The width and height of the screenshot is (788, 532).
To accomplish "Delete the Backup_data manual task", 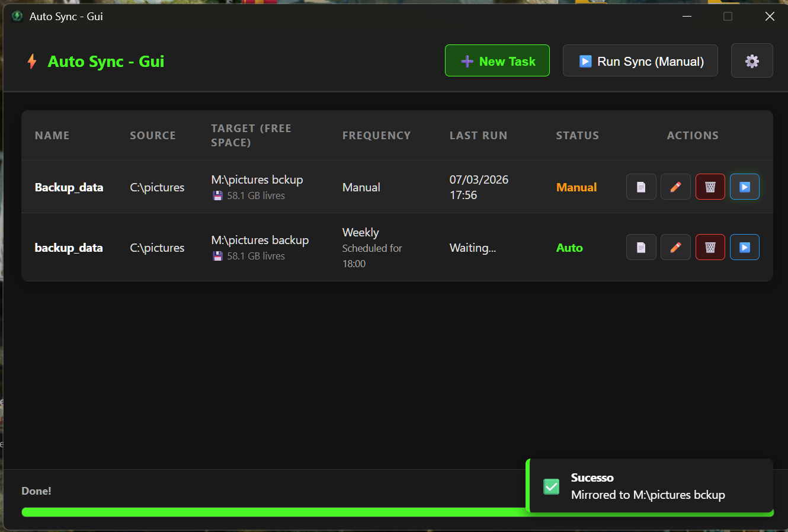I will coord(710,187).
